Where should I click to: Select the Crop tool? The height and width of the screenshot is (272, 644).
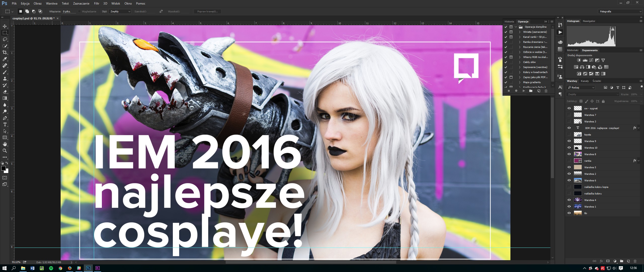tap(5, 52)
